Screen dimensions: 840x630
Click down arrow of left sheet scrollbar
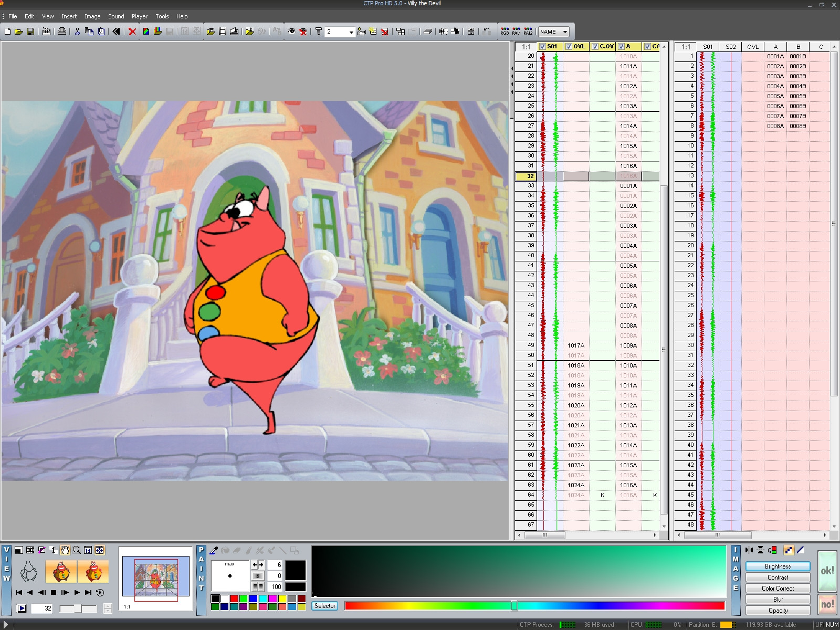(x=664, y=526)
